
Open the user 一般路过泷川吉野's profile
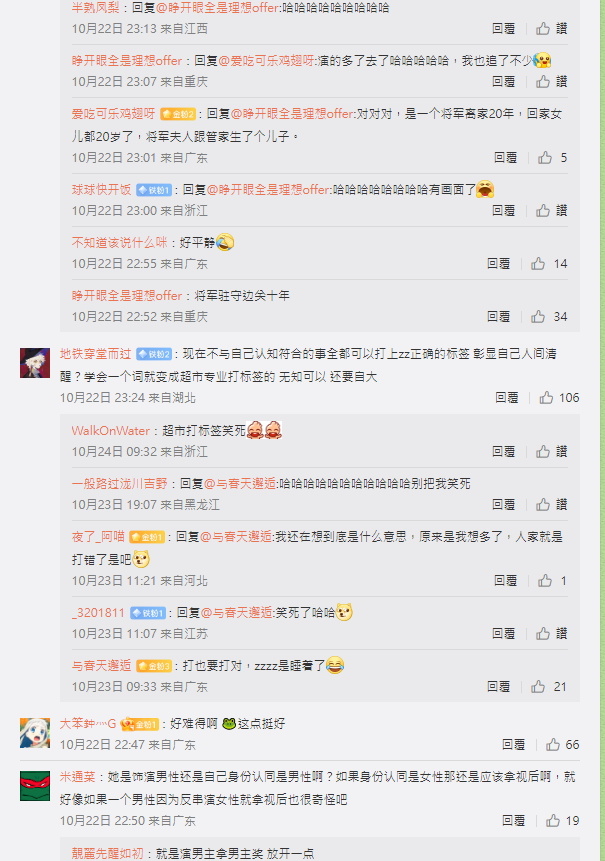pos(119,483)
